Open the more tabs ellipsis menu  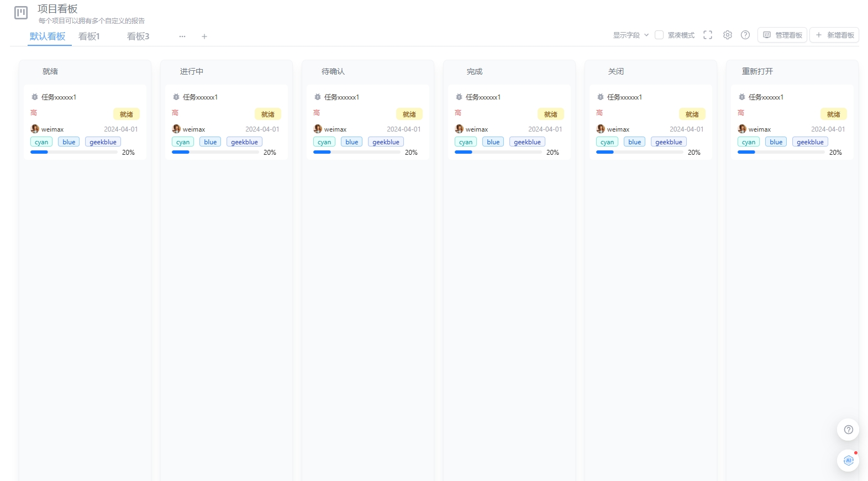[182, 36]
